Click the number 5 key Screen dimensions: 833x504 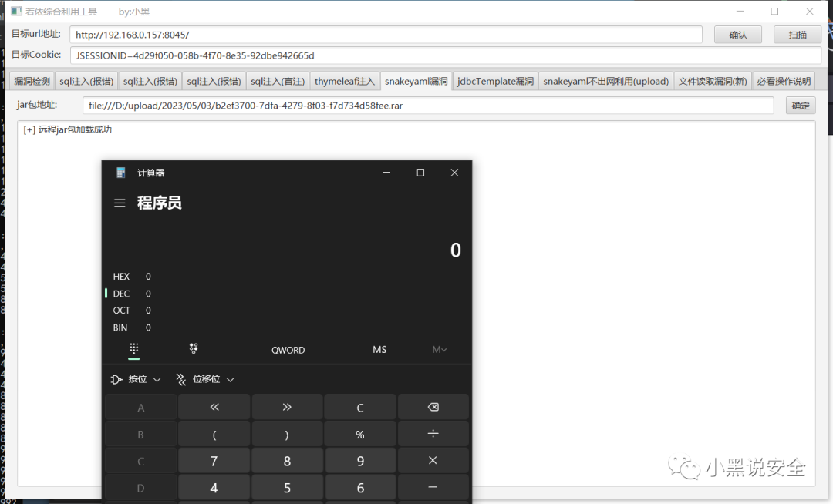click(x=287, y=488)
